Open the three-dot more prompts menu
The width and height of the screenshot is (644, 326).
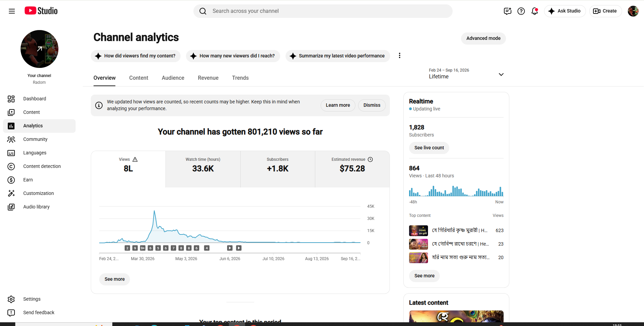pyautogui.click(x=400, y=55)
